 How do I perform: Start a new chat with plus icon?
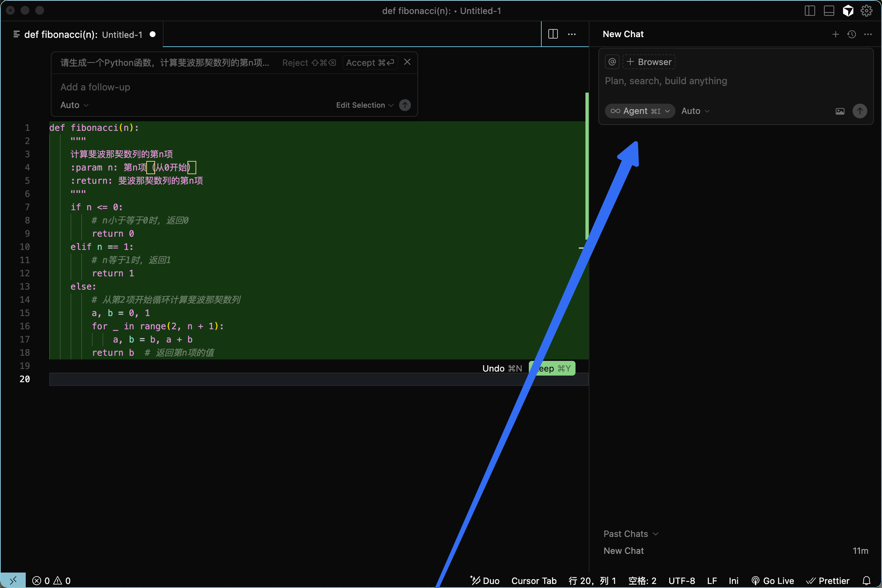click(835, 34)
